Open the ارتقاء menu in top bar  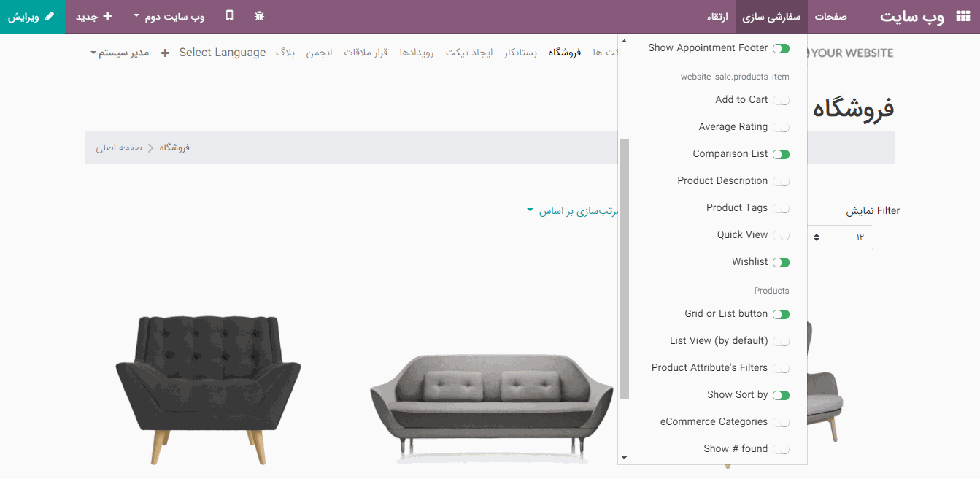[x=717, y=16]
